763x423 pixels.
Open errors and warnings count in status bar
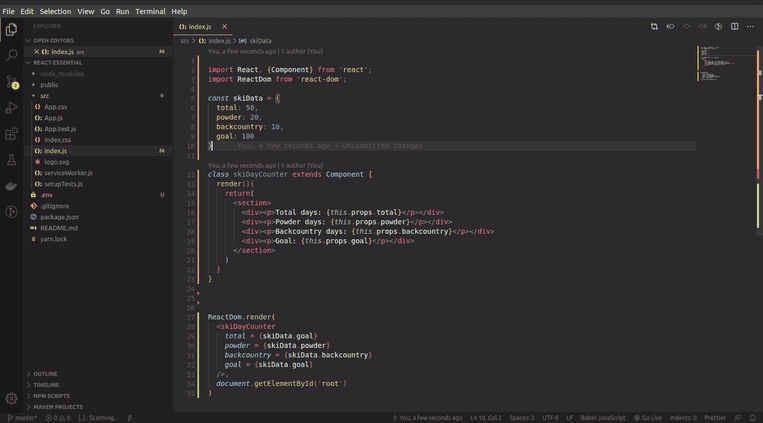(58, 418)
